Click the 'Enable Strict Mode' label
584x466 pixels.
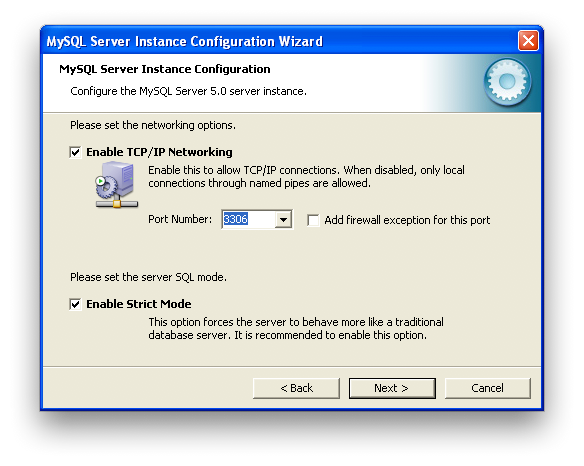click(x=139, y=304)
